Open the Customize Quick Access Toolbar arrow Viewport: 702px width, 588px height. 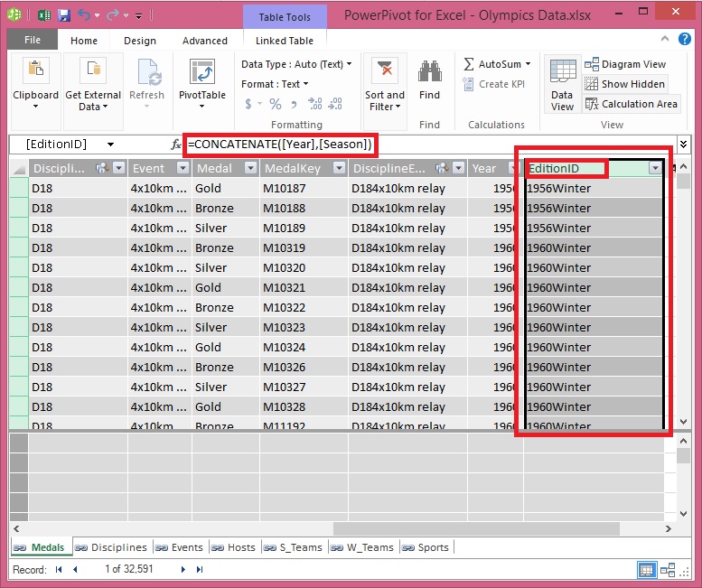(x=139, y=16)
